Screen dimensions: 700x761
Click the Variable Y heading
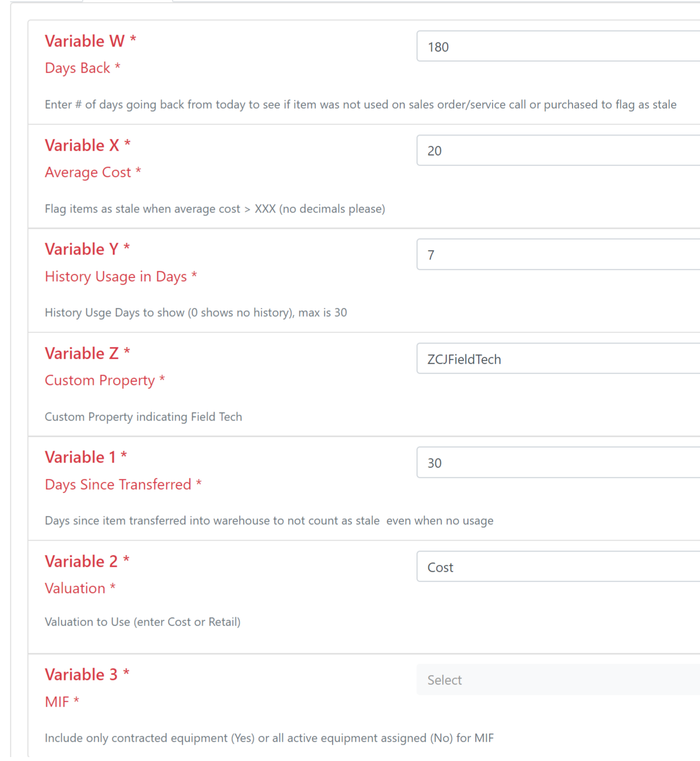point(87,249)
